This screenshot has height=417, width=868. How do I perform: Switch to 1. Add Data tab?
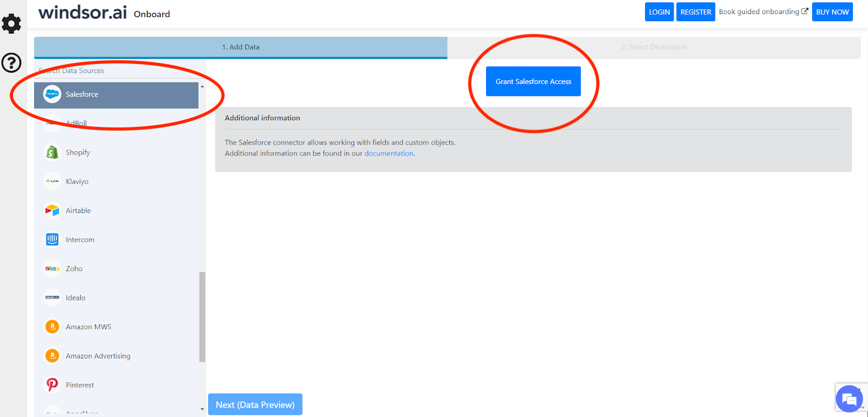[x=241, y=47]
